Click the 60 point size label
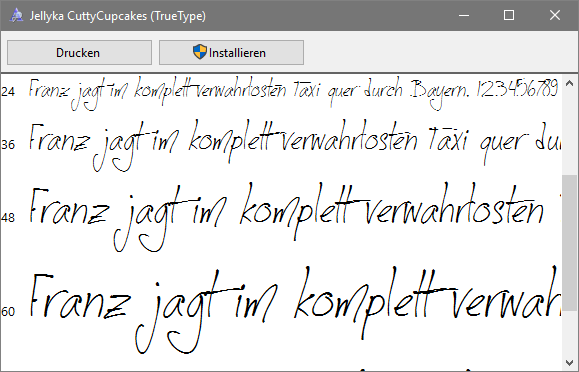This screenshot has width=579, height=372. (x=8, y=312)
